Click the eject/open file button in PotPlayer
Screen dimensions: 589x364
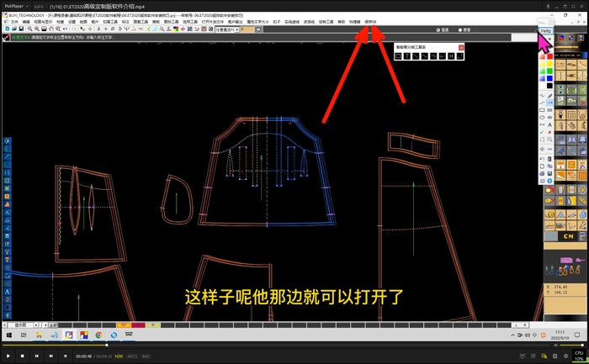pos(66,356)
